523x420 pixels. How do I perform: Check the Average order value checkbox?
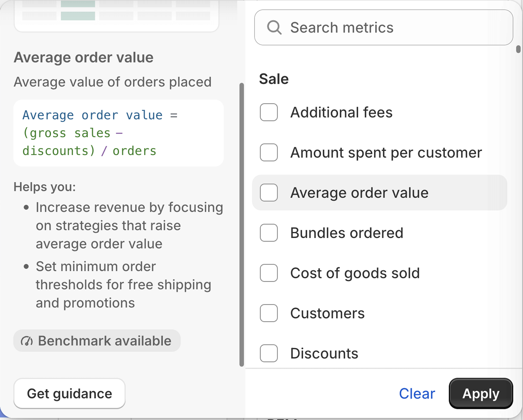pos(269,193)
